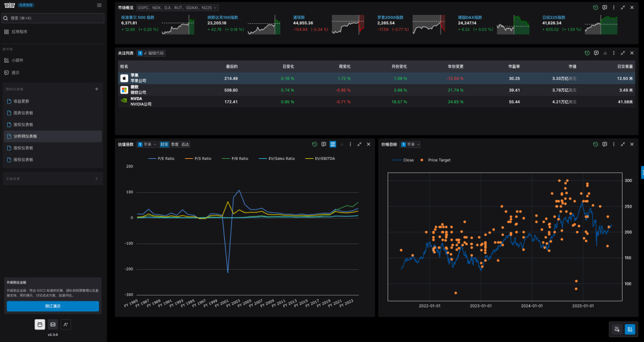Screen dimensions: 644x342
Task: Open three-dot menu in 价格目标 panel
Action: click(614, 144)
